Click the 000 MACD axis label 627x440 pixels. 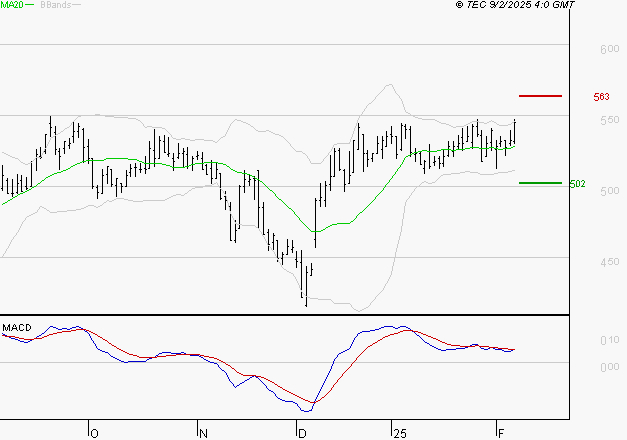(x=610, y=367)
